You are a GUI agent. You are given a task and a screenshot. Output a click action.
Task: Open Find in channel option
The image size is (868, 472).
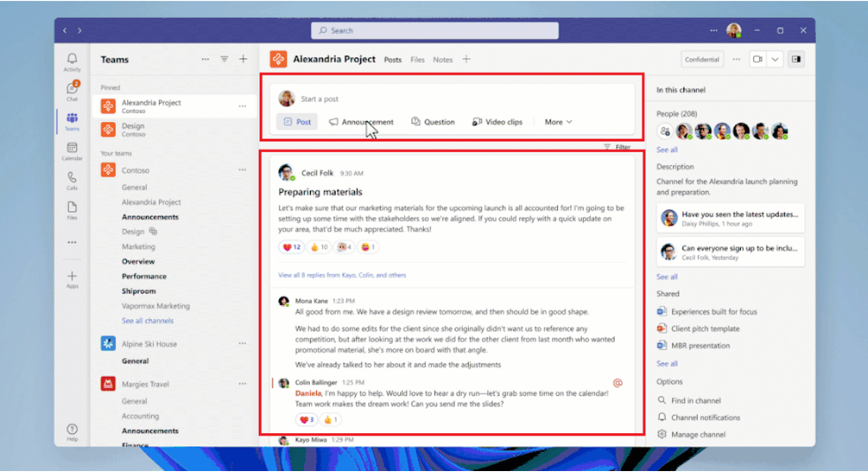689,400
